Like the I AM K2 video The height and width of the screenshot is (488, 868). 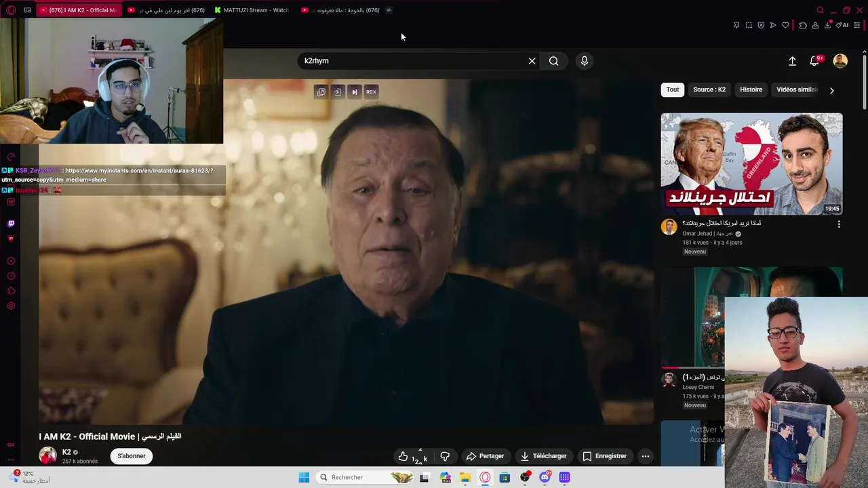click(412, 456)
